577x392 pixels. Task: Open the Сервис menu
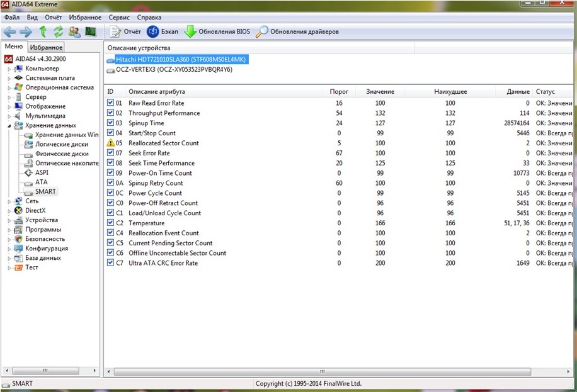point(119,17)
